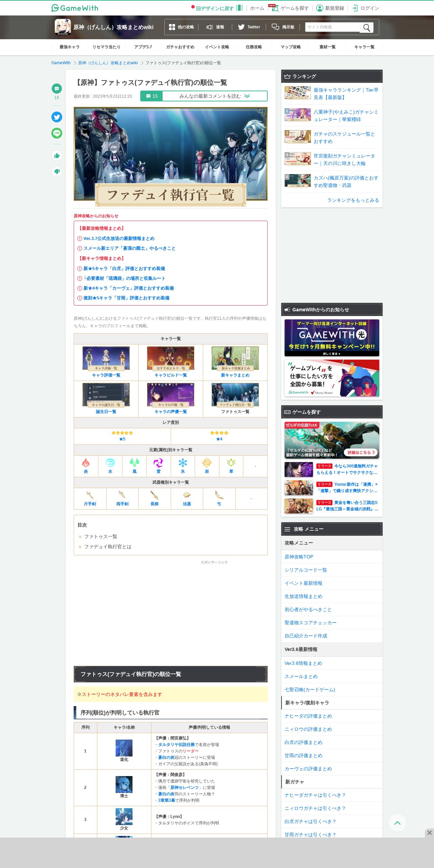Share via the Twitter round icon
The image size is (434, 868).
click(57, 117)
